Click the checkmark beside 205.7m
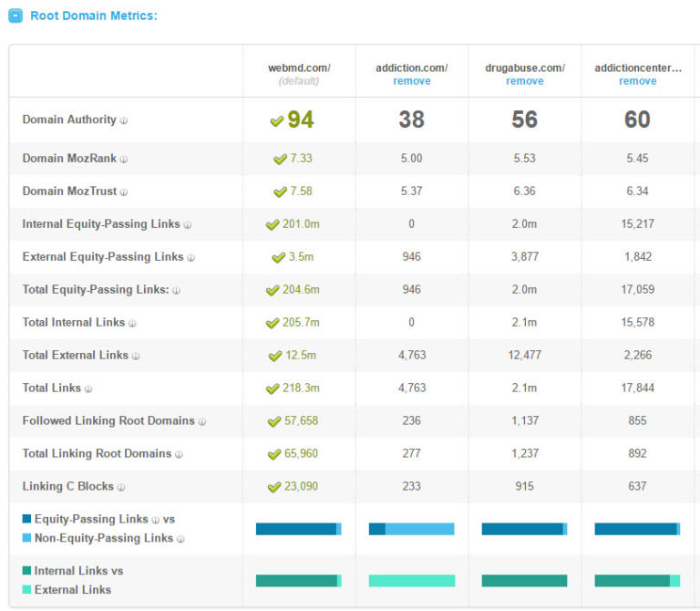 [273, 323]
